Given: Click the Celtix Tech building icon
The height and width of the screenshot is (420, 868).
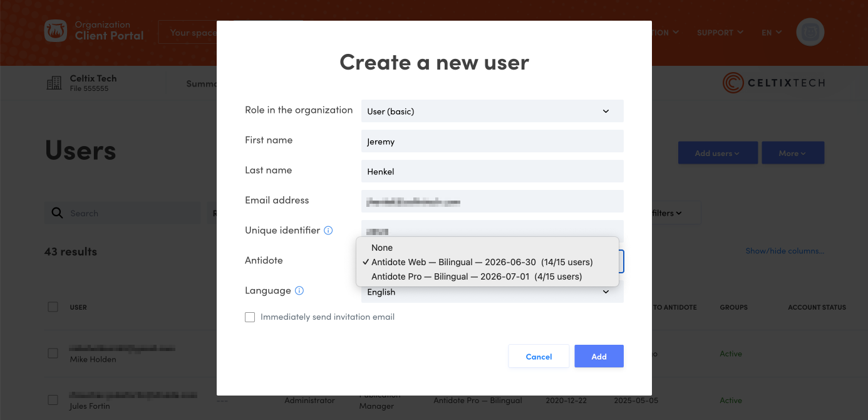Looking at the screenshot, I should pyautogui.click(x=54, y=83).
